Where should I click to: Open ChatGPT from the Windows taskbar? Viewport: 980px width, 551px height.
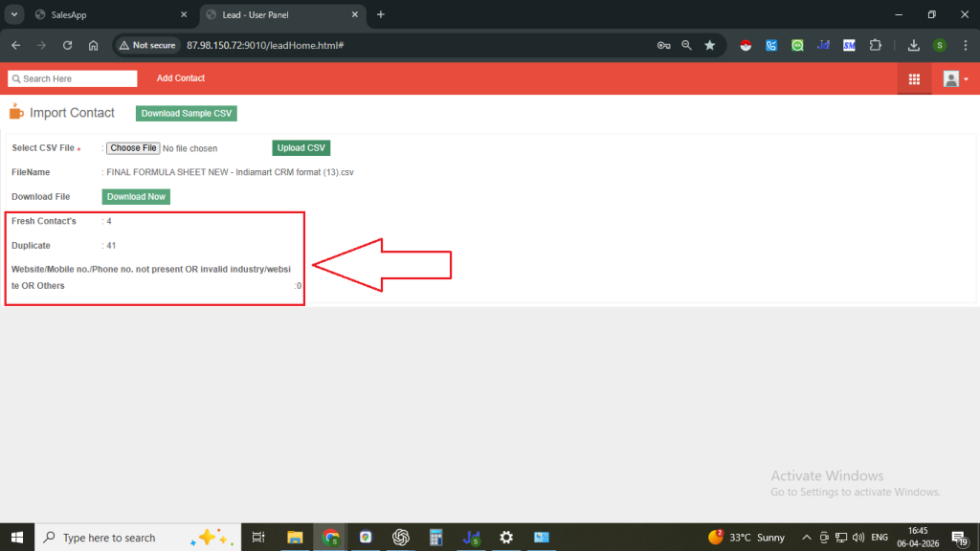pyautogui.click(x=401, y=538)
